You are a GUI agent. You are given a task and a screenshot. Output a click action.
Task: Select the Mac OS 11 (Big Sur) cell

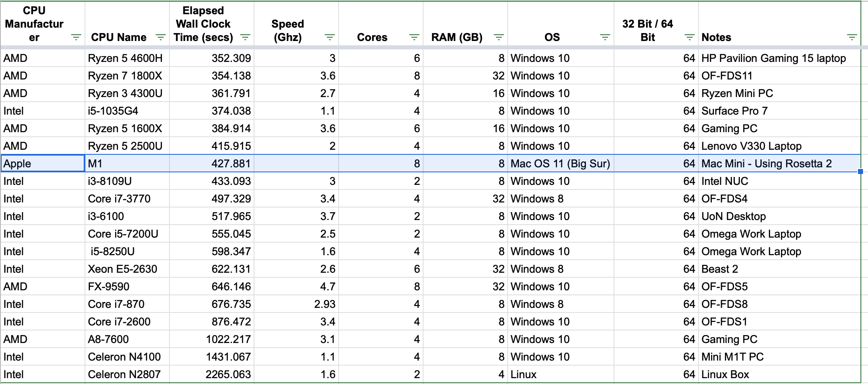560,163
